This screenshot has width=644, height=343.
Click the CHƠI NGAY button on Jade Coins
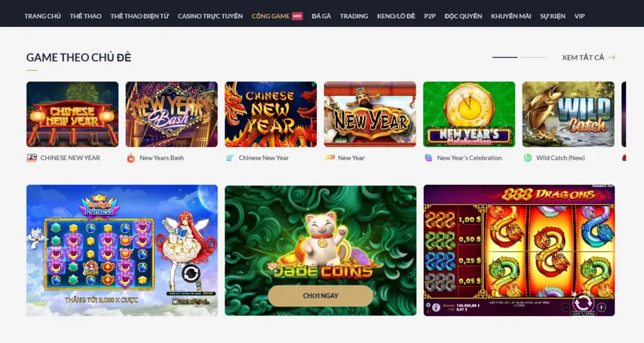pos(320,296)
